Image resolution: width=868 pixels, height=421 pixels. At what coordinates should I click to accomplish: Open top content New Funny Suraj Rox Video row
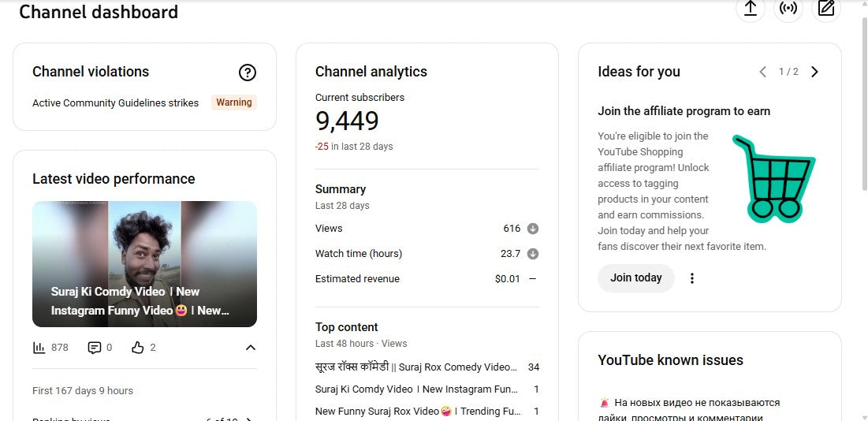[427, 412]
